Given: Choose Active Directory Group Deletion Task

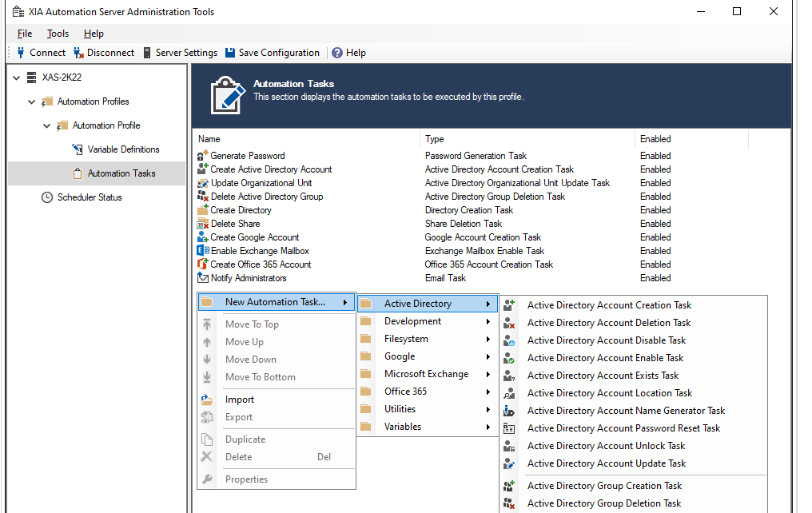Looking at the screenshot, I should click(x=604, y=503).
